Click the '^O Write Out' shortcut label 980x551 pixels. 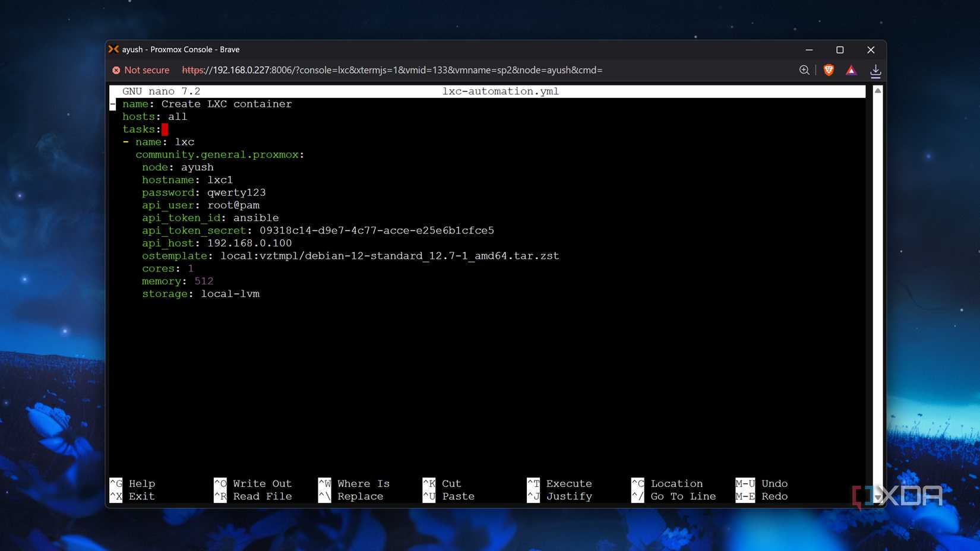tap(253, 484)
